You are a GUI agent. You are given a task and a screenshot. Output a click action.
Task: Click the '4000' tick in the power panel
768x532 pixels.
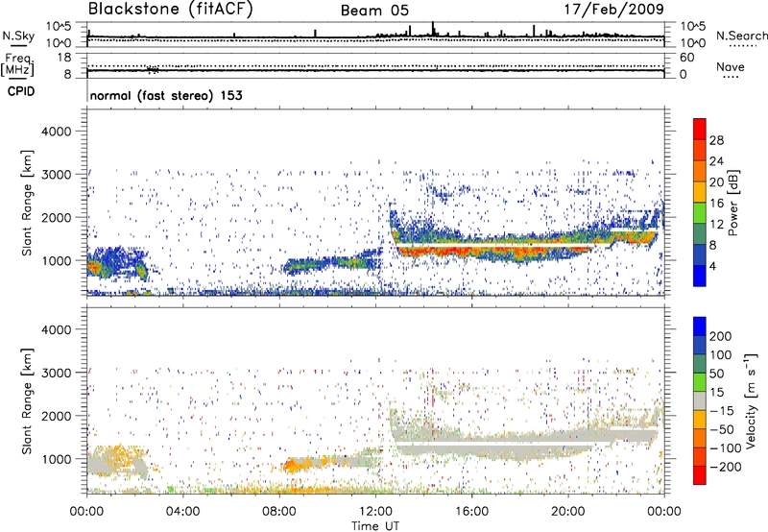coord(56,132)
